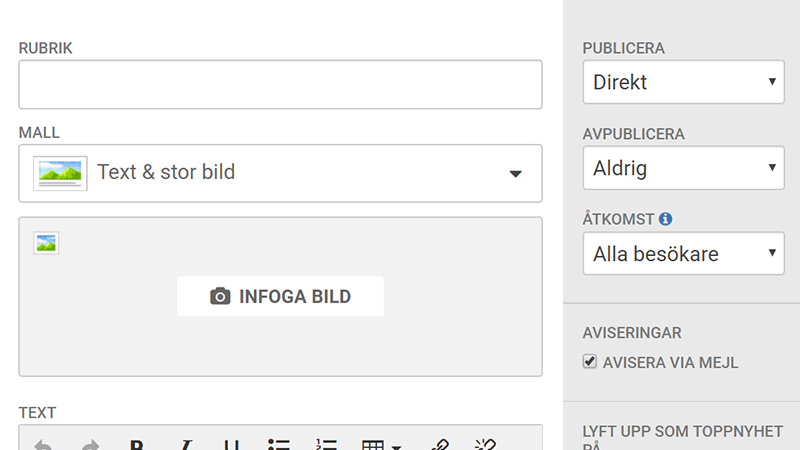Click the Rubrik title input field
Image resolution: width=800 pixels, height=450 pixels.
pos(280,85)
